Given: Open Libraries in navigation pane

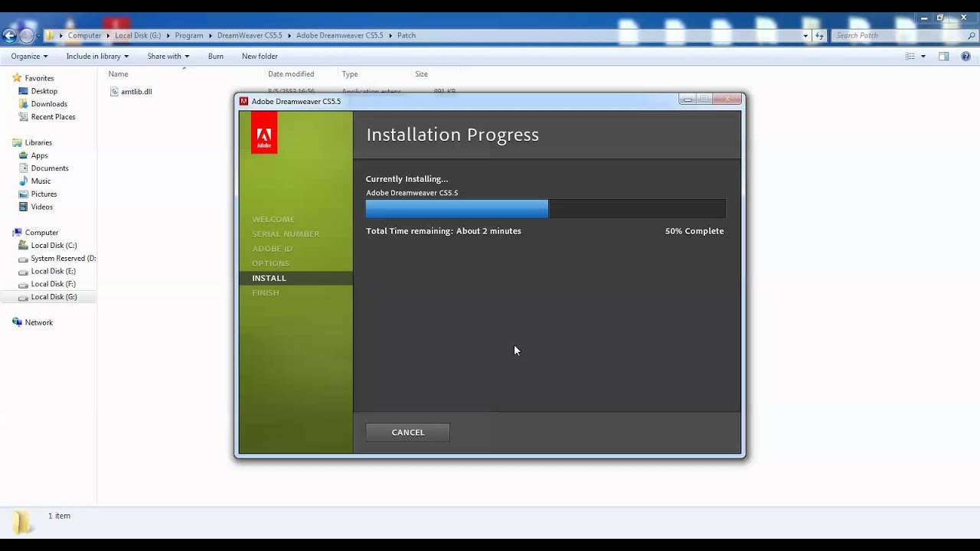Looking at the screenshot, I should 38,142.
